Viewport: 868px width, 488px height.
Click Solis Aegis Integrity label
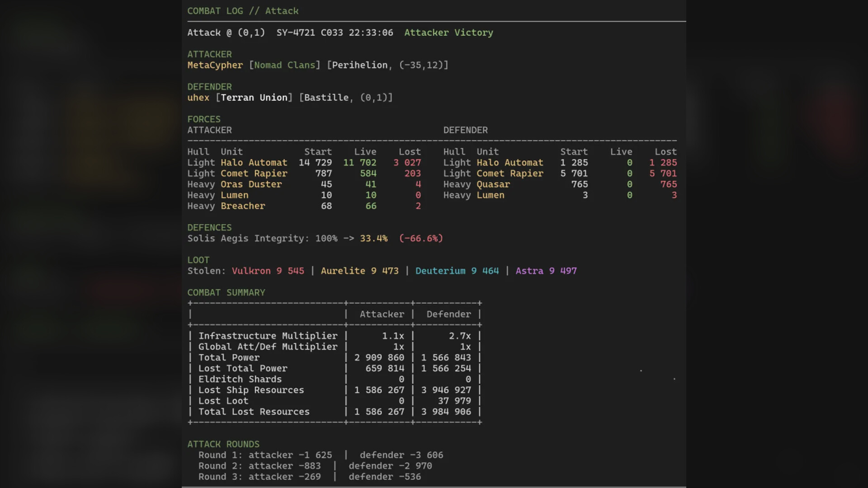coord(248,239)
